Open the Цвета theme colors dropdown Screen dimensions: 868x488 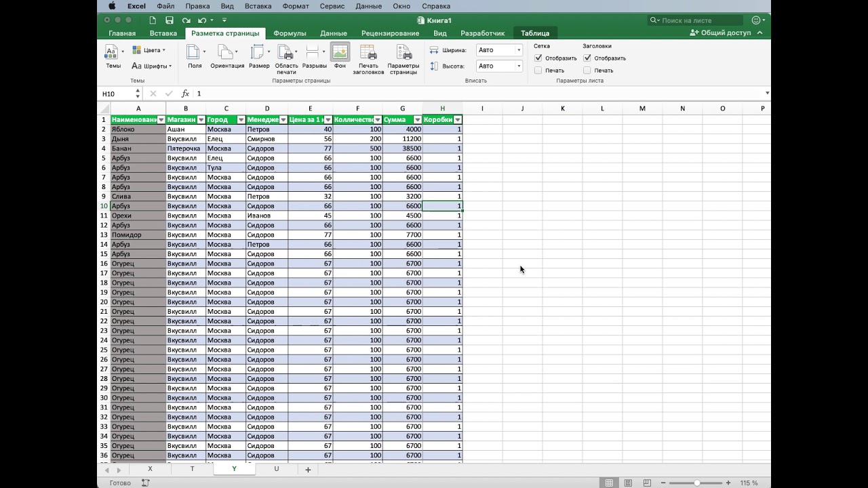tap(149, 50)
